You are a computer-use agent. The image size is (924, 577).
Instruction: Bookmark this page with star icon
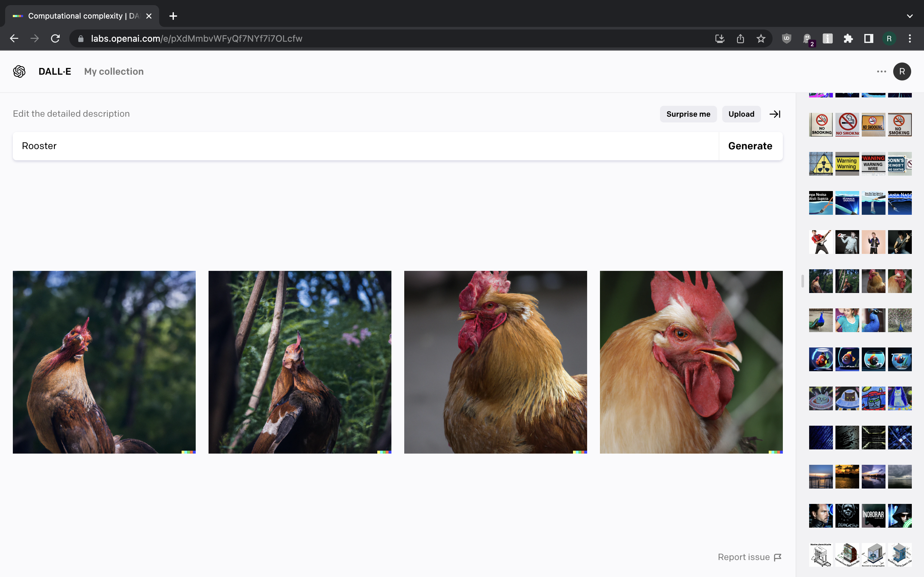761,38
